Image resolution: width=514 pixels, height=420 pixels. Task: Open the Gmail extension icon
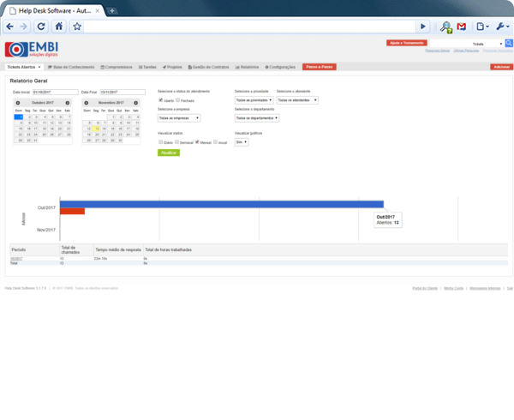pyautogui.click(x=462, y=27)
